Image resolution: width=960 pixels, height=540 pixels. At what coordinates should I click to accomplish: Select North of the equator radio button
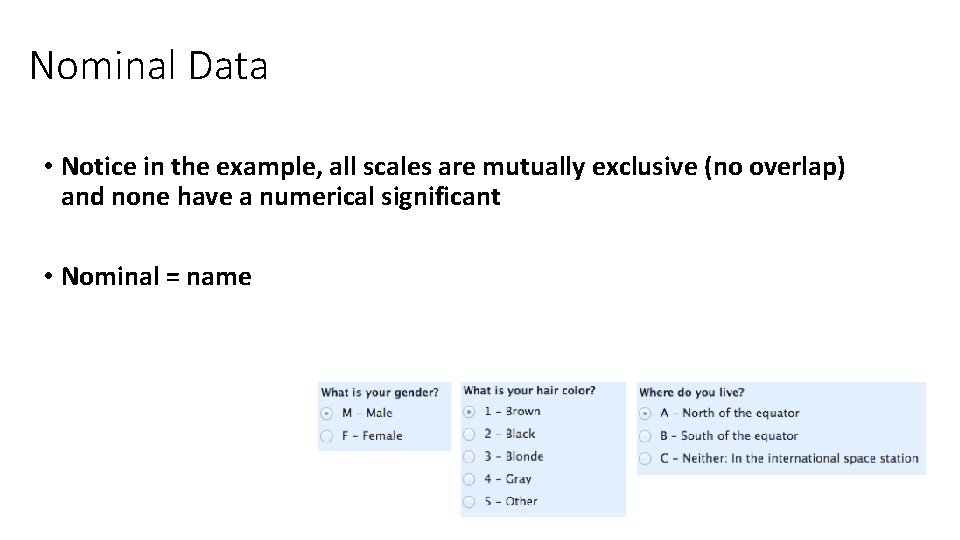(x=646, y=413)
